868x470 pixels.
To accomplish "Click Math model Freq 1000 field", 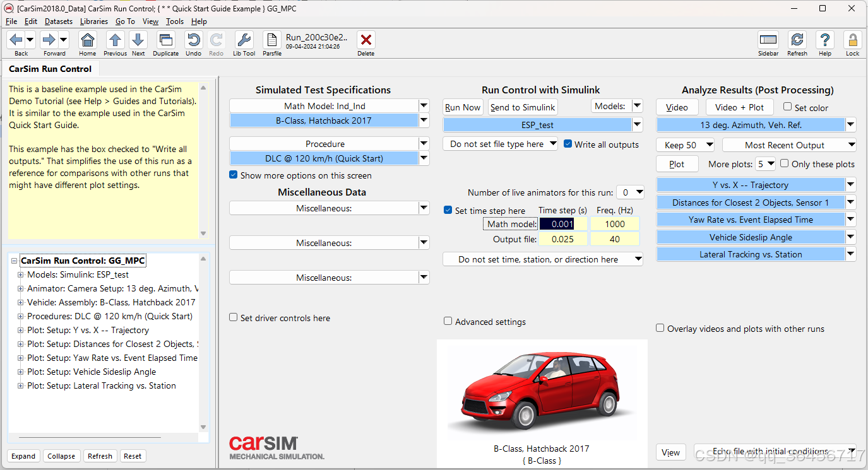I will point(615,223).
